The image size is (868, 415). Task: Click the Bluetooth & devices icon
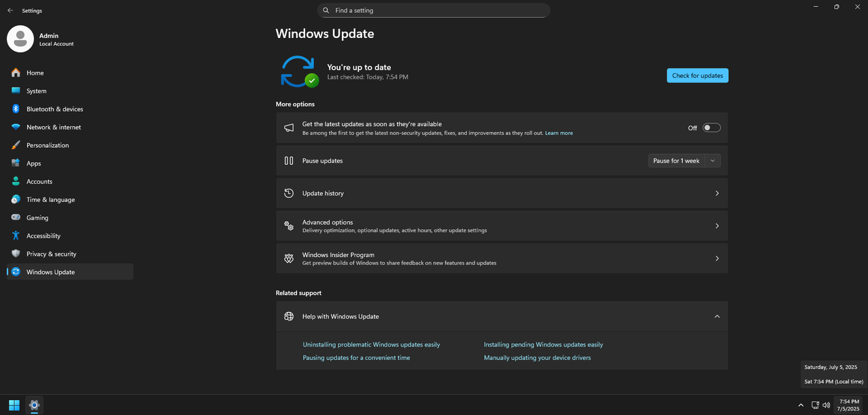coord(16,108)
